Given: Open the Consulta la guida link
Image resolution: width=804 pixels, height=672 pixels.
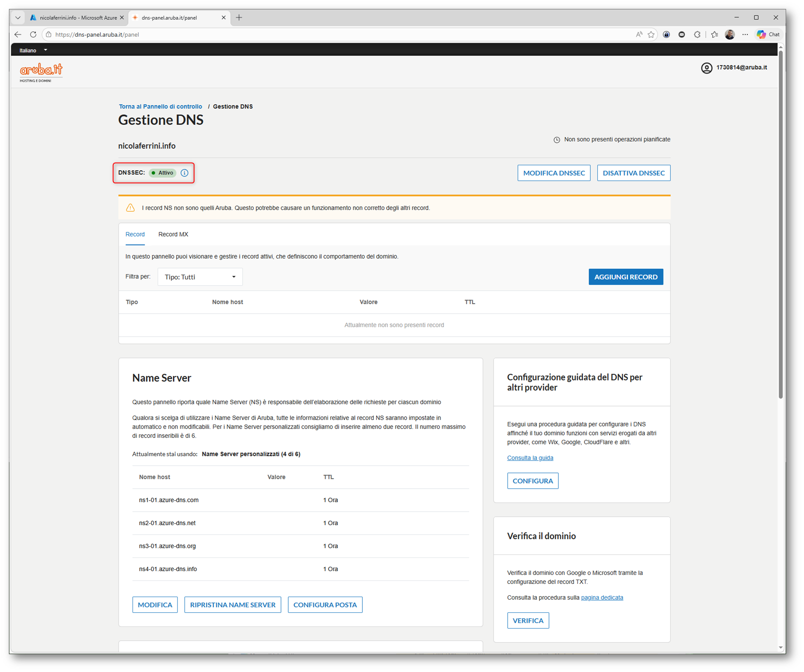Looking at the screenshot, I should pyautogui.click(x=530, y=458).
